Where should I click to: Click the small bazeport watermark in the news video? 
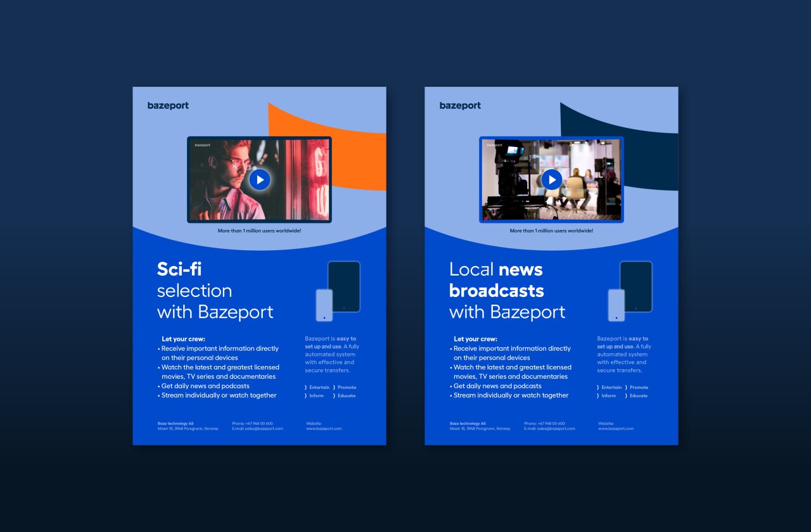pos(494,145)
